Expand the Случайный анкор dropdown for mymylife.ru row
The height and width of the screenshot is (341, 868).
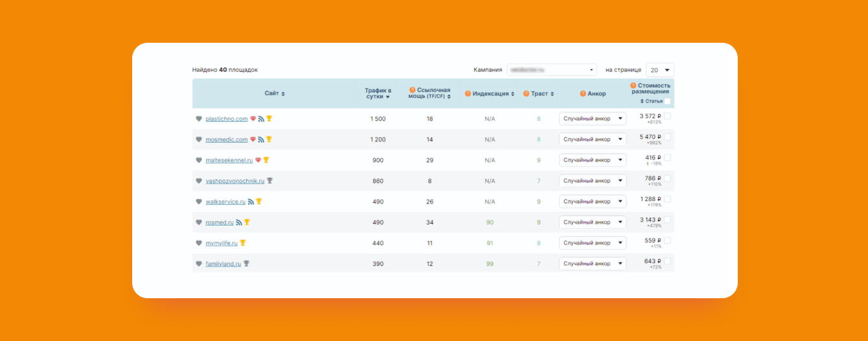pos(592,243)
